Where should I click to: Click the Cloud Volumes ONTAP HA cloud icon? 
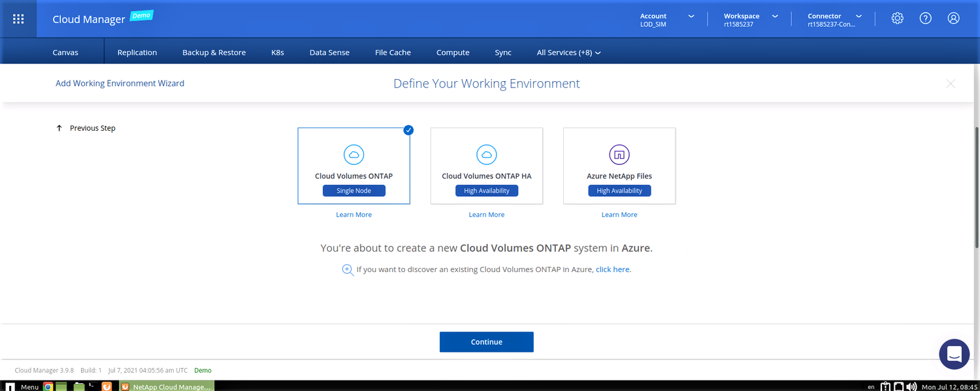tap(487, 154)
